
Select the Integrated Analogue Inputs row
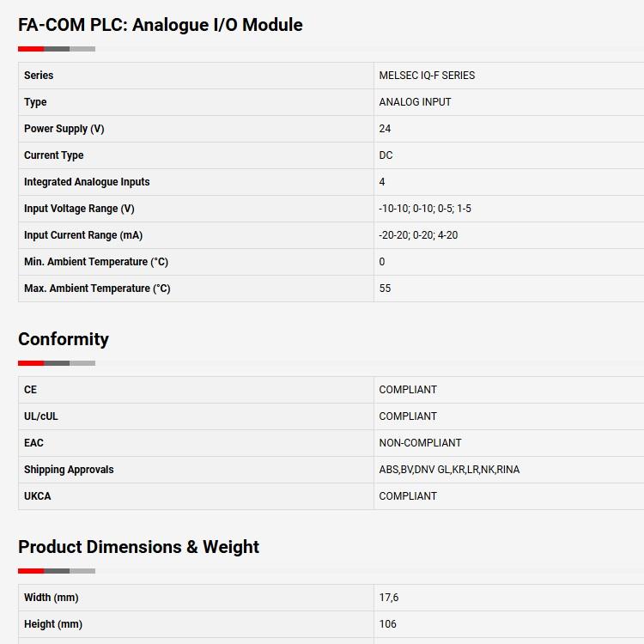point(331,182)
